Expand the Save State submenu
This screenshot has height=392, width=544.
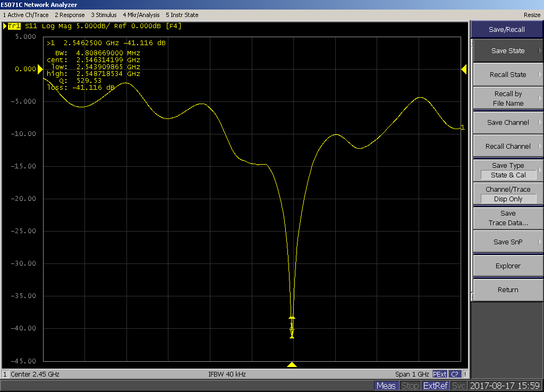(x=507, y=51)
